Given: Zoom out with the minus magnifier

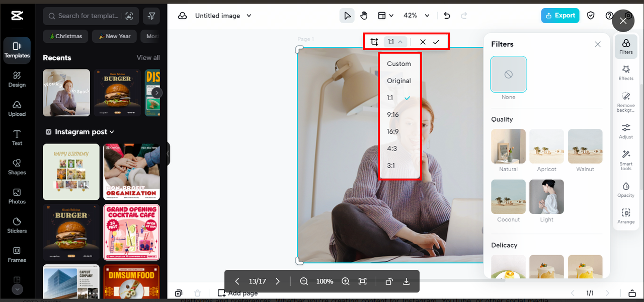Looking at the screenshot, I should coord(304,281).
